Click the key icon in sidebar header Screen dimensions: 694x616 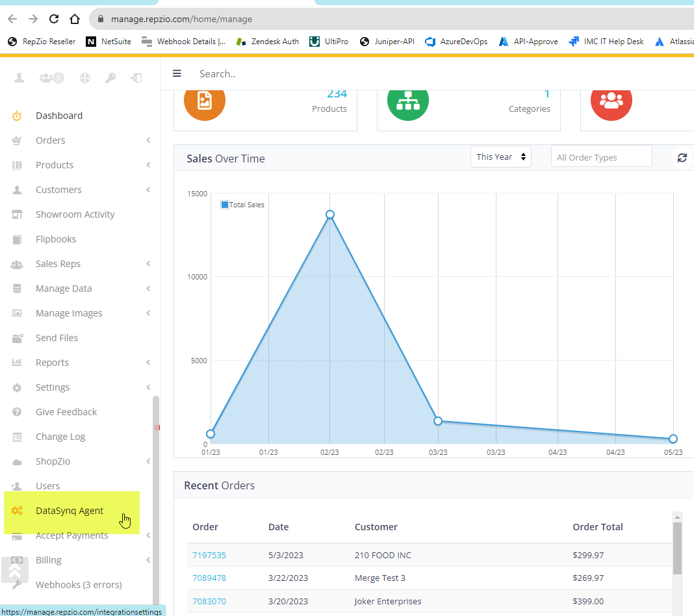[110, 78]
